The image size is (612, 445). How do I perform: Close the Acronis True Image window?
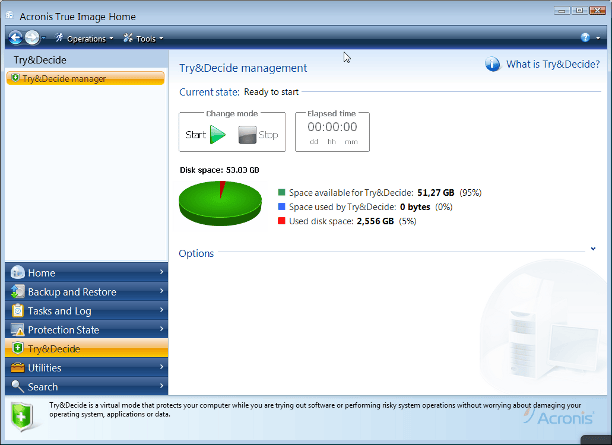pos(598,11)
